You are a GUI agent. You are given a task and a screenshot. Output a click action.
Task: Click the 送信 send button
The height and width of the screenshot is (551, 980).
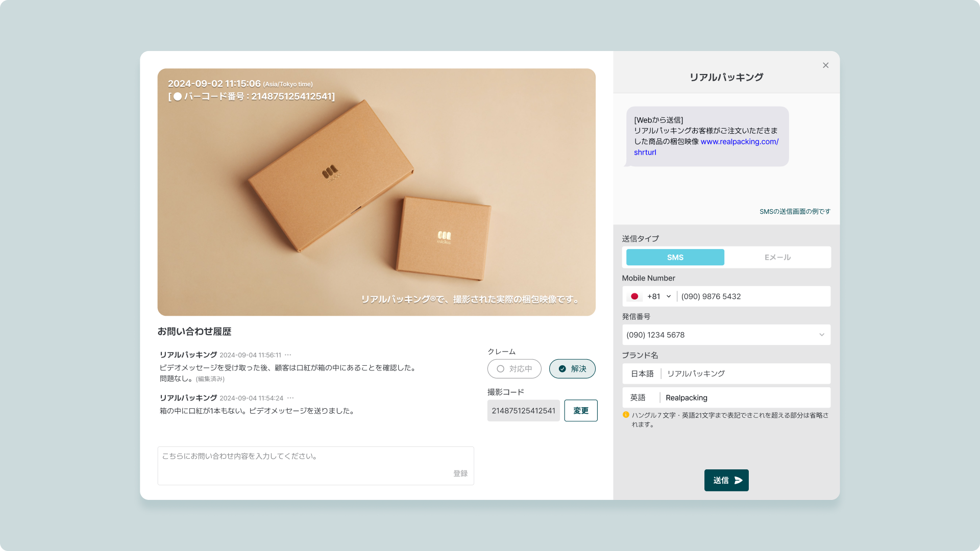click(x=726, y=480)
